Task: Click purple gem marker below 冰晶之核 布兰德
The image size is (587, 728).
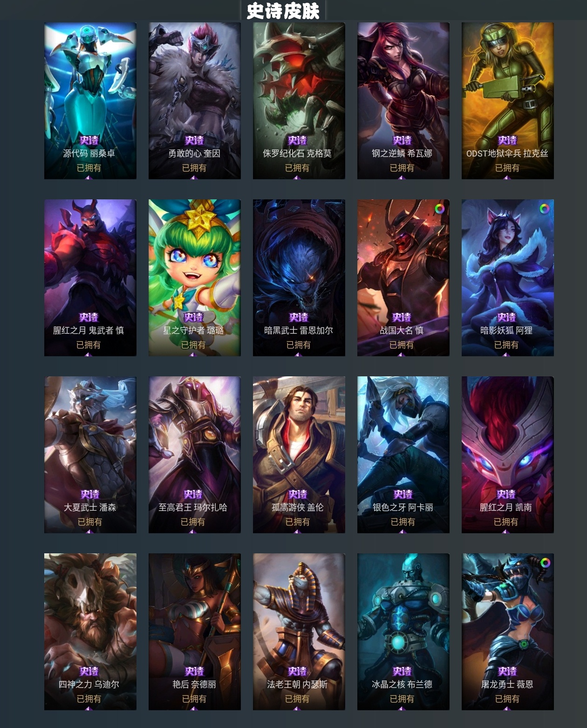Action: (402, 708)
